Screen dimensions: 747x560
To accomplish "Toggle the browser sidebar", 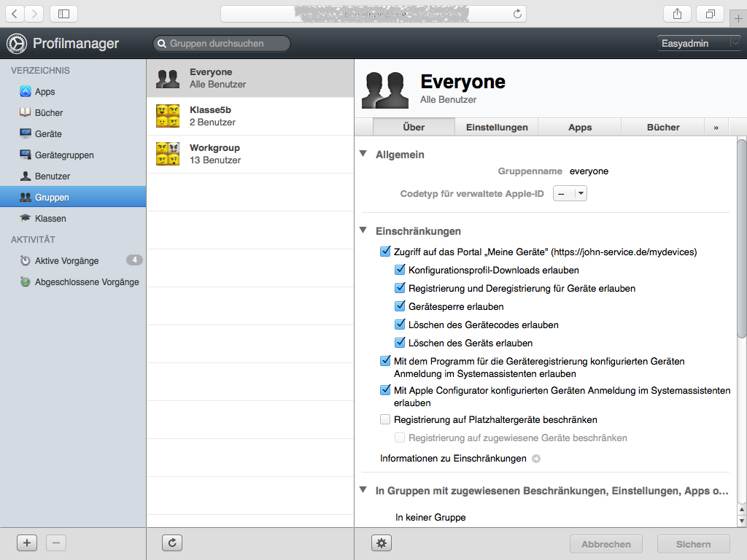I will point(64,14).
